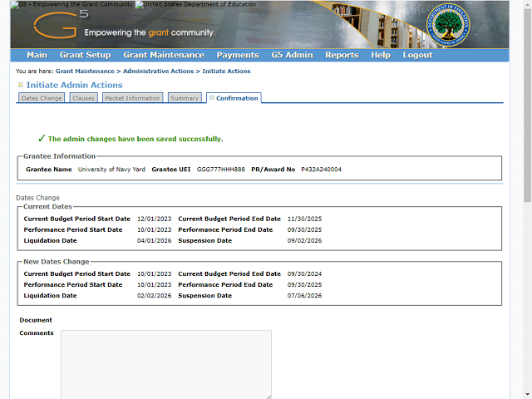Click inside the Comments text area
The image size is (532, 399).
pyautogui.click(x=165, y=363)
